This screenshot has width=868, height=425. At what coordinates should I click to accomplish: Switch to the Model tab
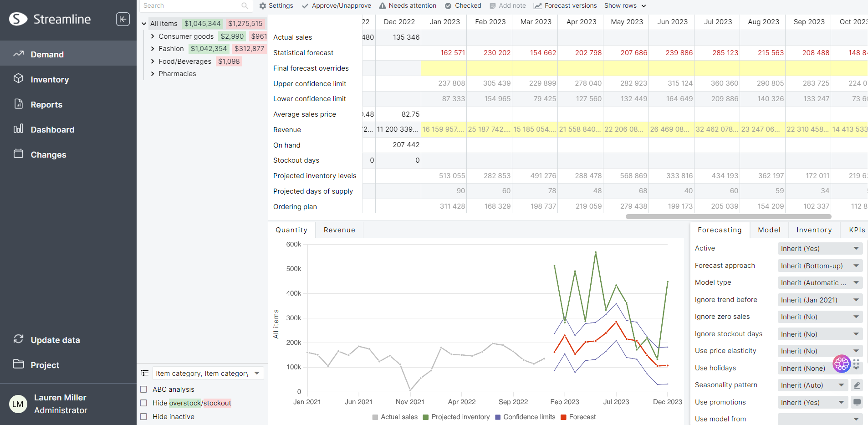769,230
